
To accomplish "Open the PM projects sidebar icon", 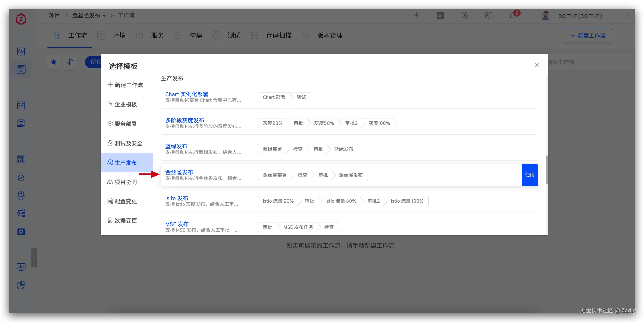I will pos(21,70).
